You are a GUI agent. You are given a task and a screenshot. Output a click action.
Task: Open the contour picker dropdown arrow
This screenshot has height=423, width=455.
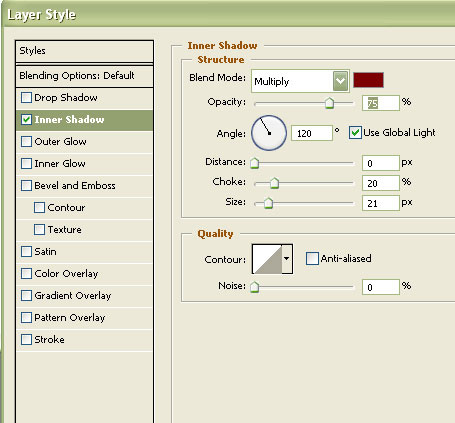(x=287, y=259)
